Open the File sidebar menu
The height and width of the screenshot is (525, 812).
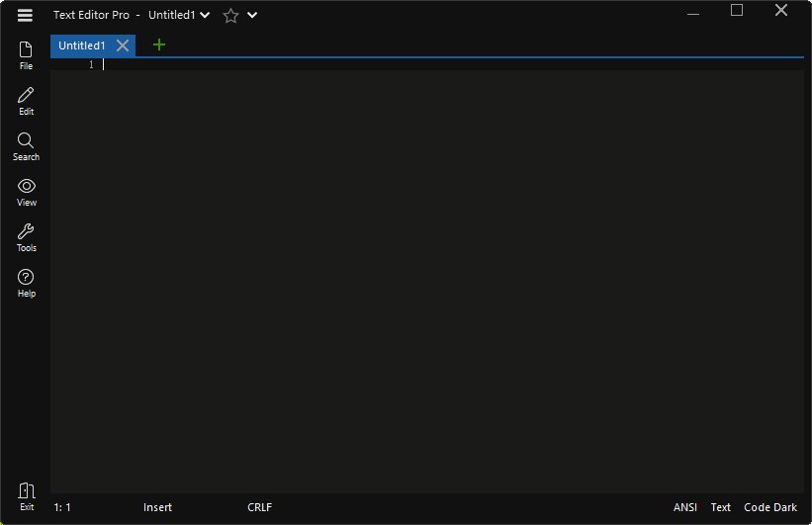[26, 55]
